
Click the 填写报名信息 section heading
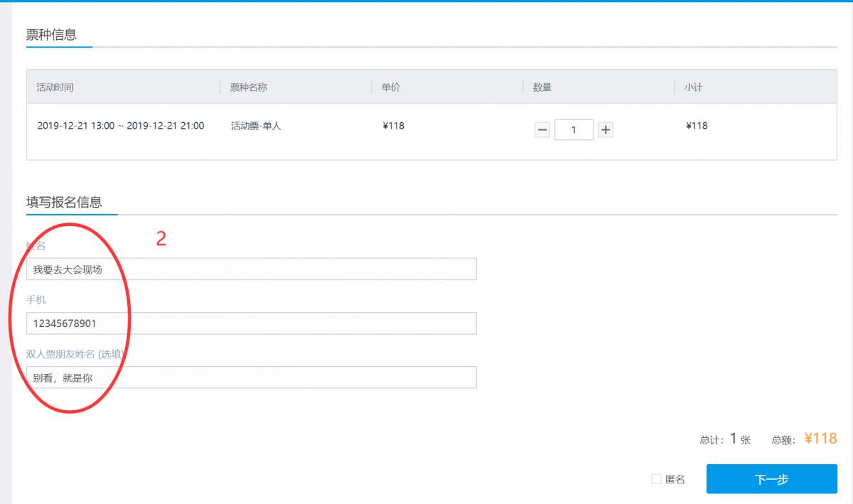click(x=64, y=202)
